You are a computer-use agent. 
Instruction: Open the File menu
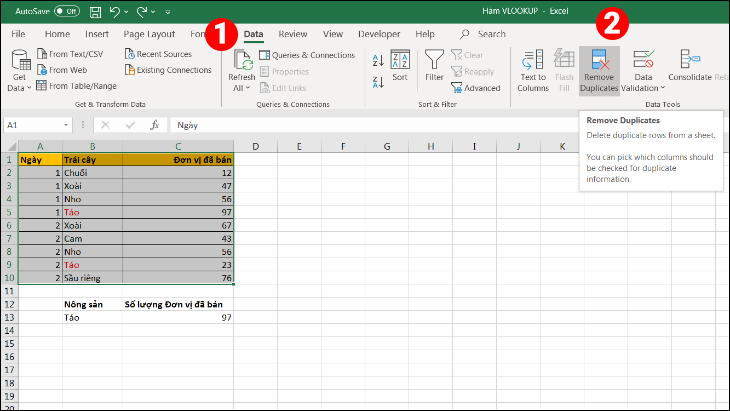click(18, 34)
